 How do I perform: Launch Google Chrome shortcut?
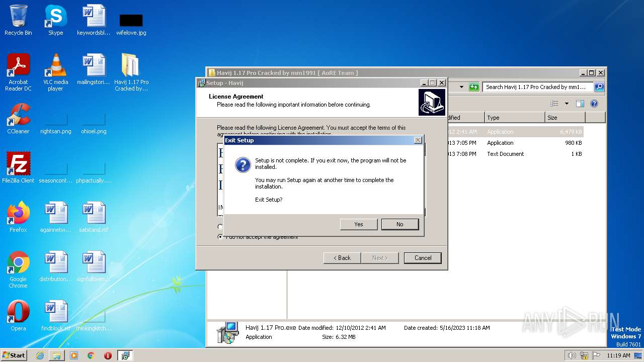[x=18, y=269]
